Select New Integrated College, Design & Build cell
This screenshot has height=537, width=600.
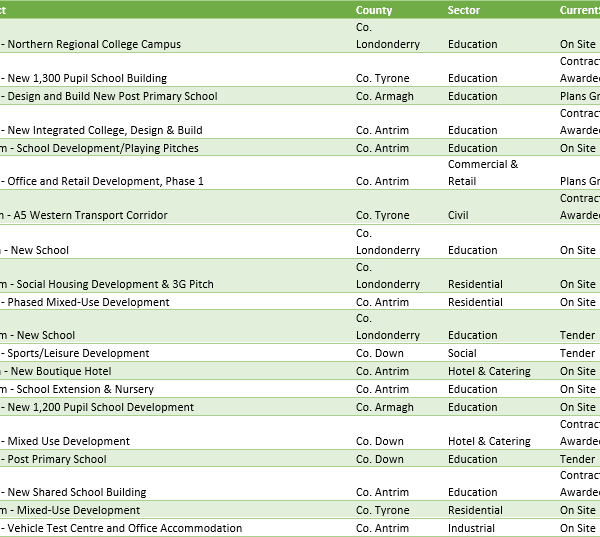pyautogui.click(x=105, y=130)
